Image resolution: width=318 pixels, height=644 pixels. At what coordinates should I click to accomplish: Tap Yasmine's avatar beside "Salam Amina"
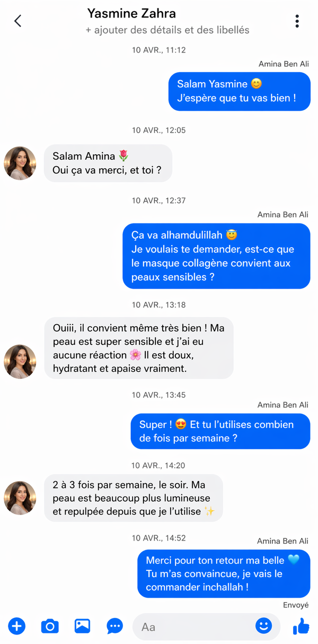[20, 163]
